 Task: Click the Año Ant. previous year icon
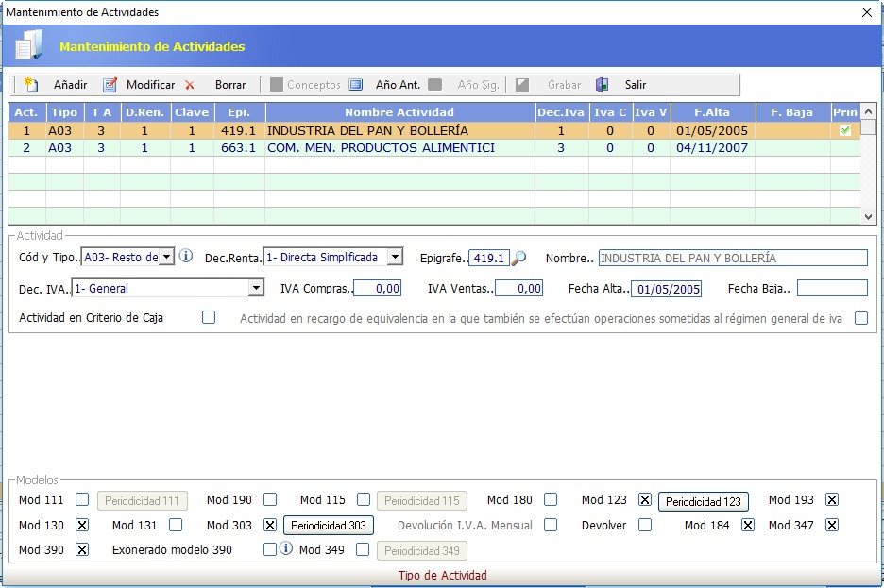coord(356,85)
